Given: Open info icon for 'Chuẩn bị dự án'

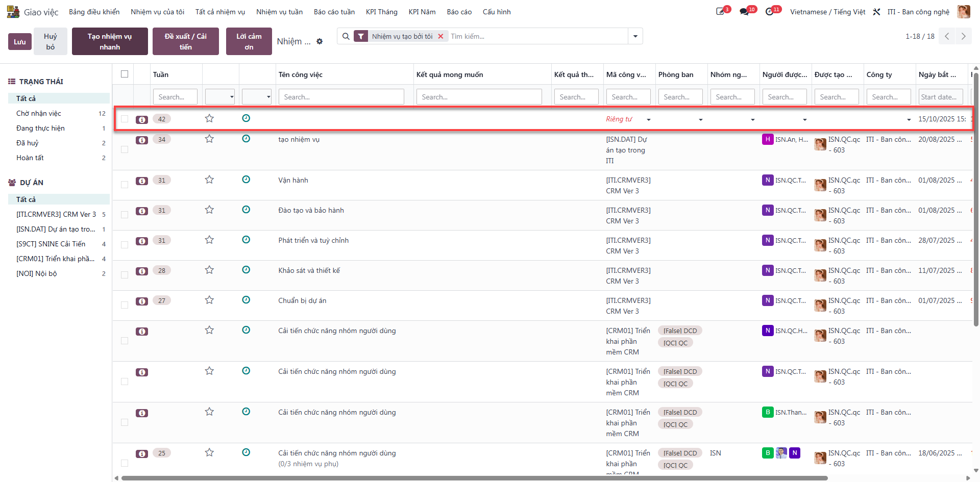Looking at the screenshot, I should tap(142, 301).
